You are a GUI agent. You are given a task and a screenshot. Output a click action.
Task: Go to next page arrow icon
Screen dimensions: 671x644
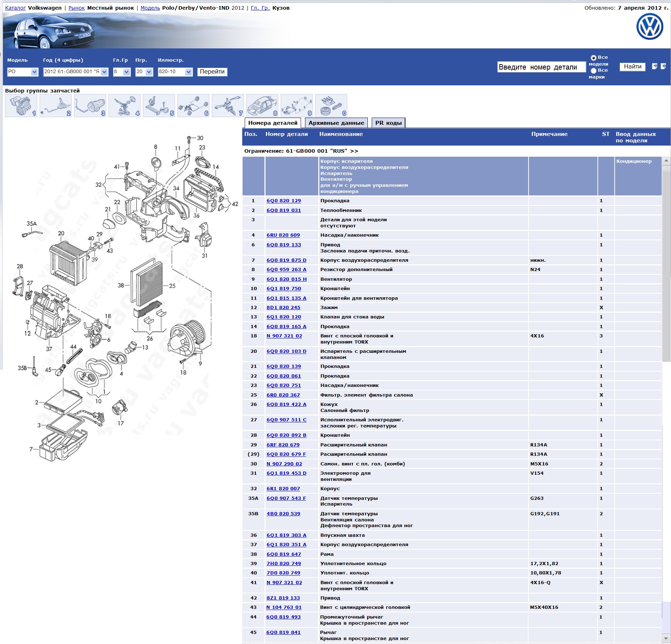coord(663,66)
